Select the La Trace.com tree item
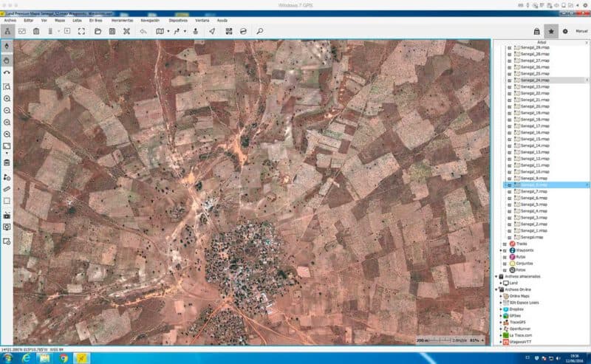Viewport: 591px width, 364px height. click(521, 335)
